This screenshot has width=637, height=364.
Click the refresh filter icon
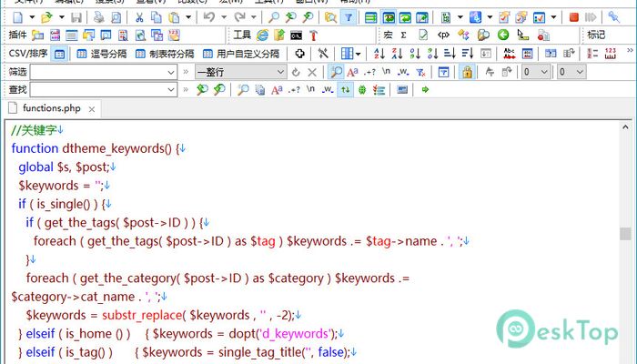(x=296, y=72)
